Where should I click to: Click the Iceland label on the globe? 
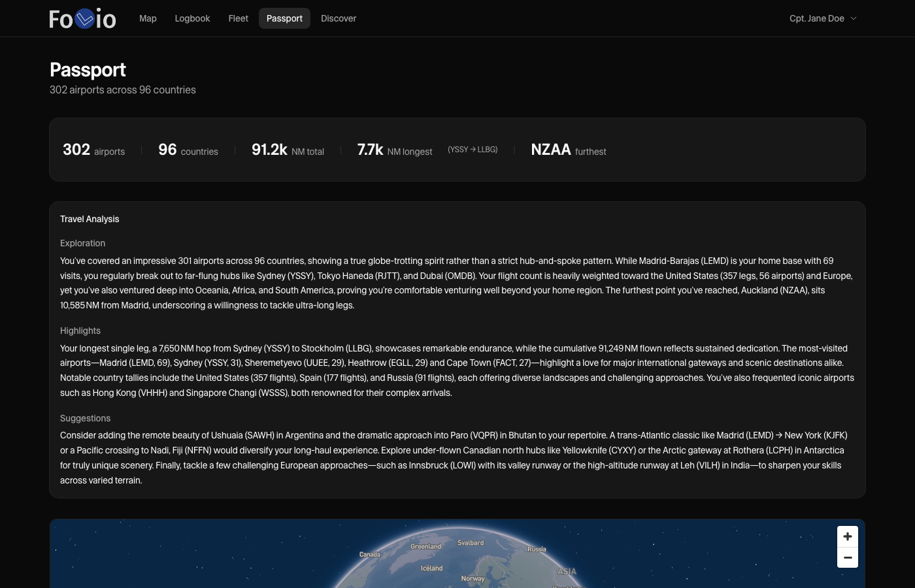click(x=431, y=568)
